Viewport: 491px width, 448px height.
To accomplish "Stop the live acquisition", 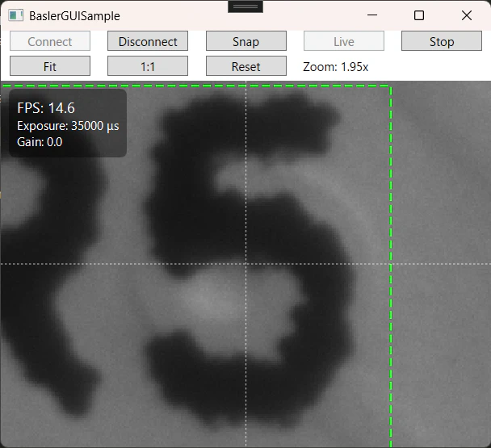I will [x=442, y=40].
